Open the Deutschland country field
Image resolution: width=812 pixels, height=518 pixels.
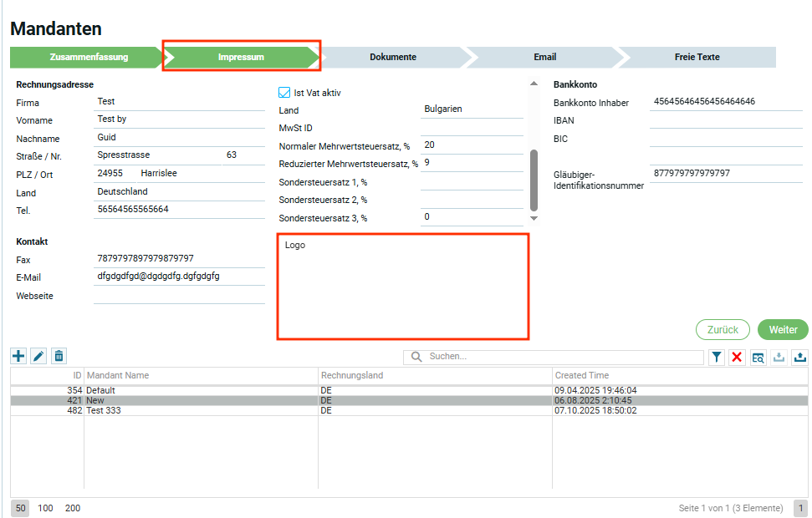point(179,192)
